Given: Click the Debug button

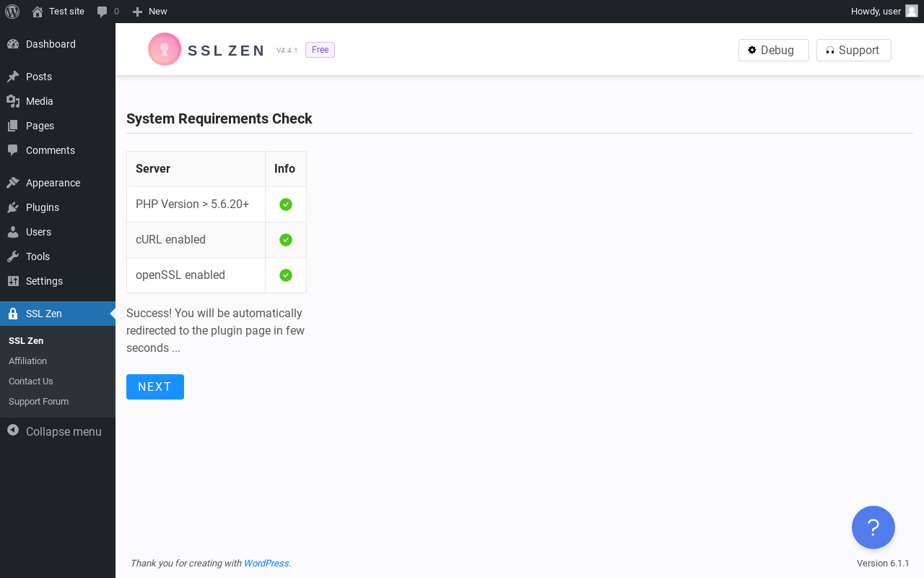Looking at the screenshot, I should 774,50.
